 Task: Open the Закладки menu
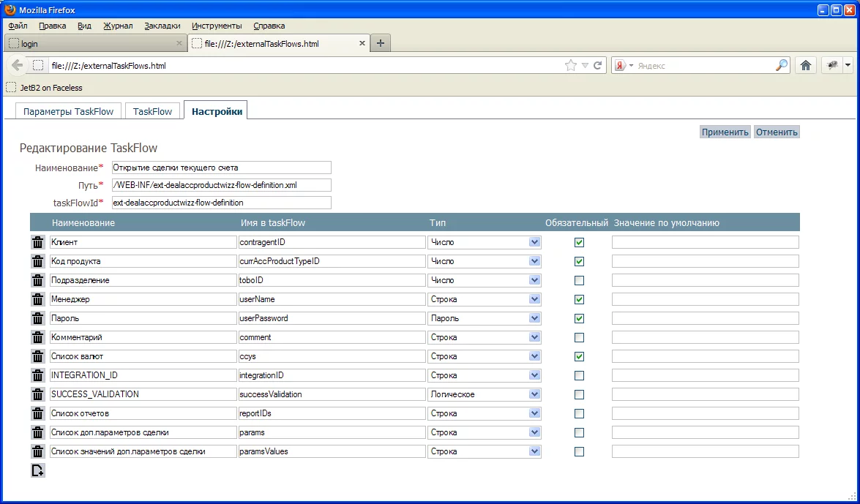[162, 26]
